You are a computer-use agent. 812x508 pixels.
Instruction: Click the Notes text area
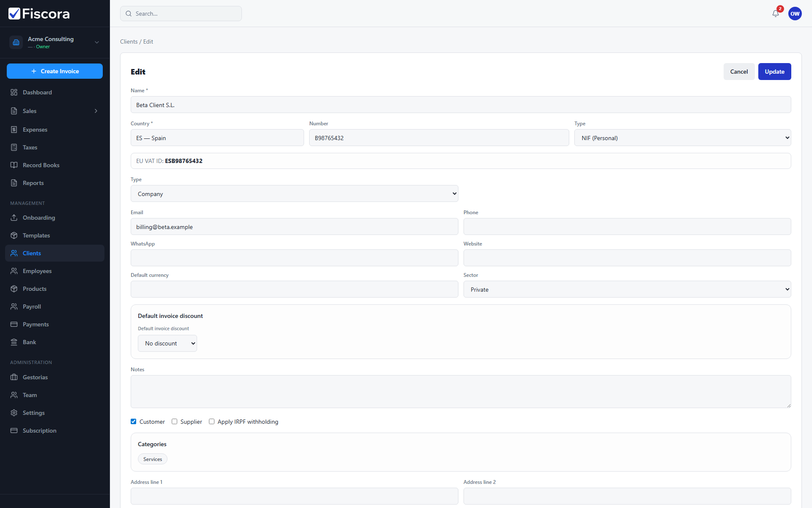pyautogui.click(x=461, y=392)
